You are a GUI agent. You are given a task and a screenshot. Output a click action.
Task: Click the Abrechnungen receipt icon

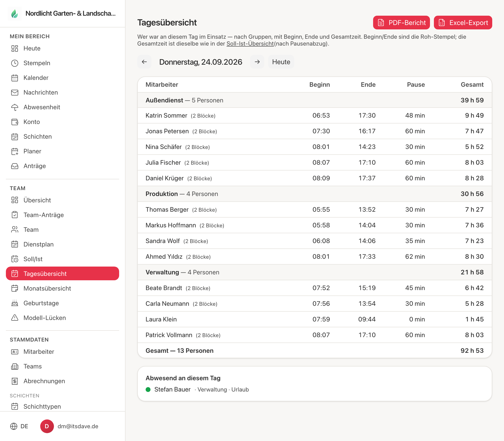(x=15, y=381)
